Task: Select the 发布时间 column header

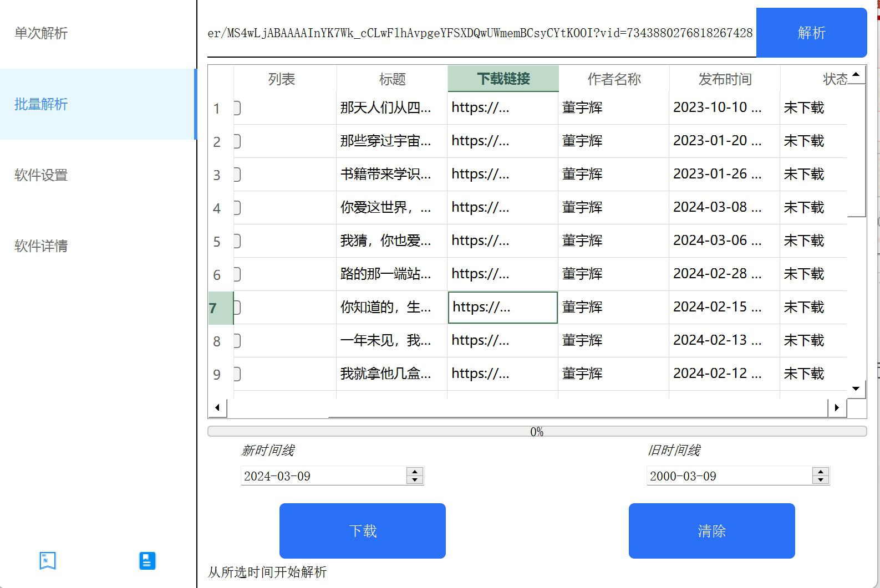Action: click(724, 79)
